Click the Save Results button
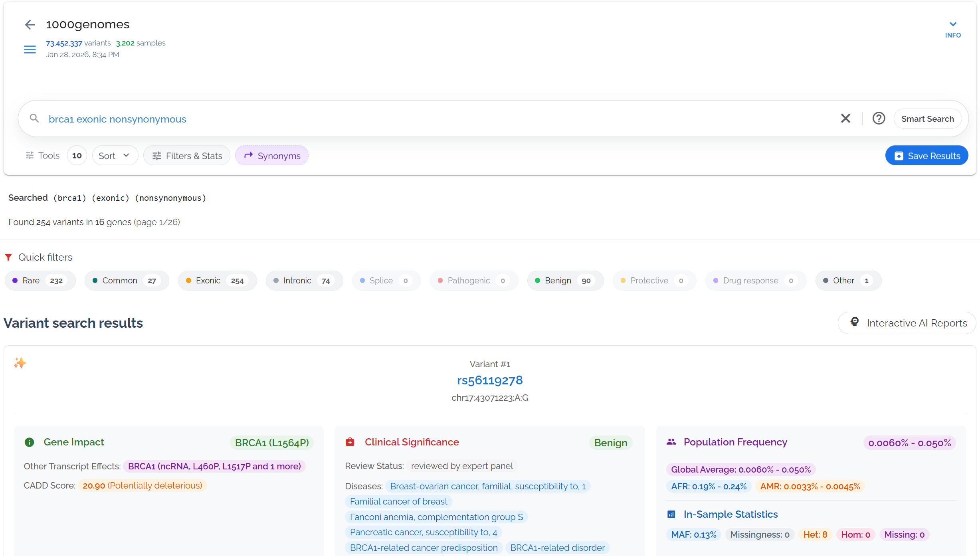980x556 pixels. 927,156
